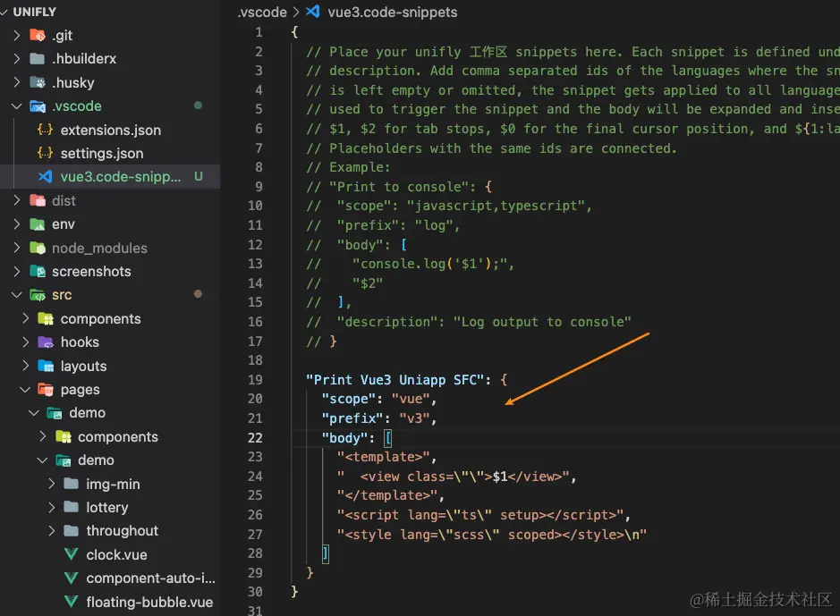Collapse the src folder chevron
The height and width of the screenshot is (616, 840).
tap(17, 295)
